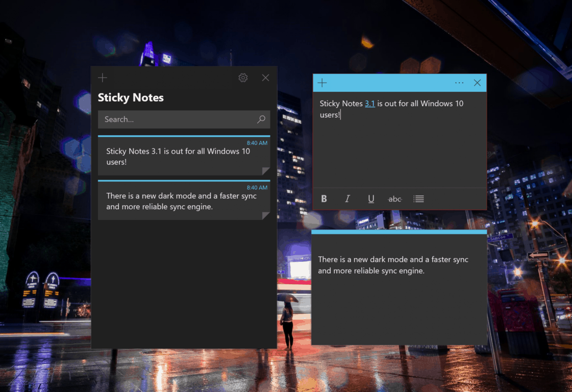Click the text 'users!' in the open note
The image size is (572, 392).
330,115
